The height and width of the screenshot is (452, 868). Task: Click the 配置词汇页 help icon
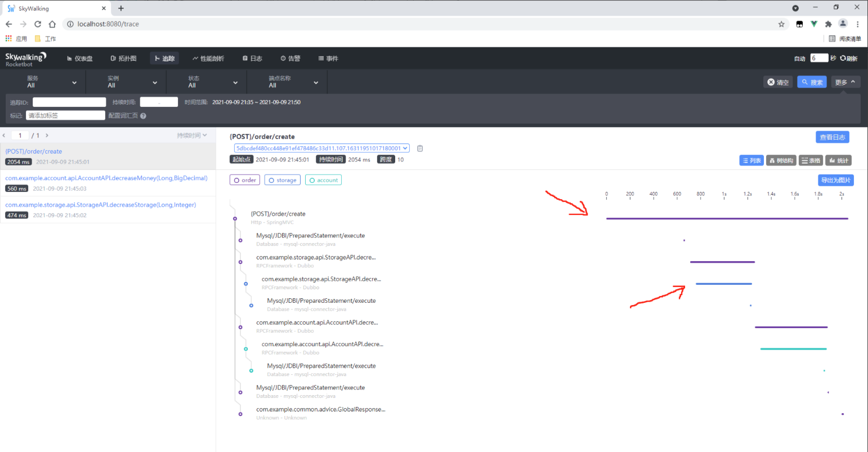[143, 116]
